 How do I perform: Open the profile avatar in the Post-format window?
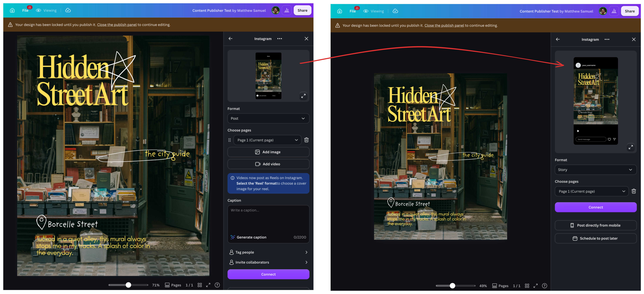(275, 10)
